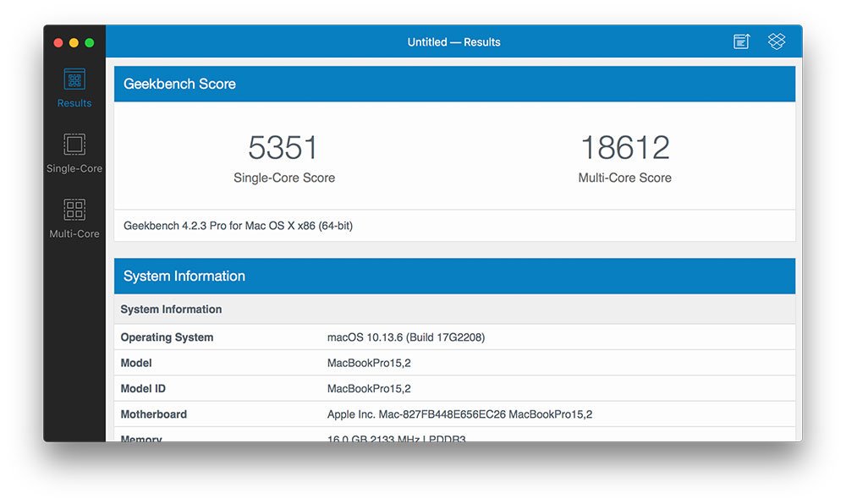
Task: Click the Motherboard row label
Action: [x=154, y=414]
